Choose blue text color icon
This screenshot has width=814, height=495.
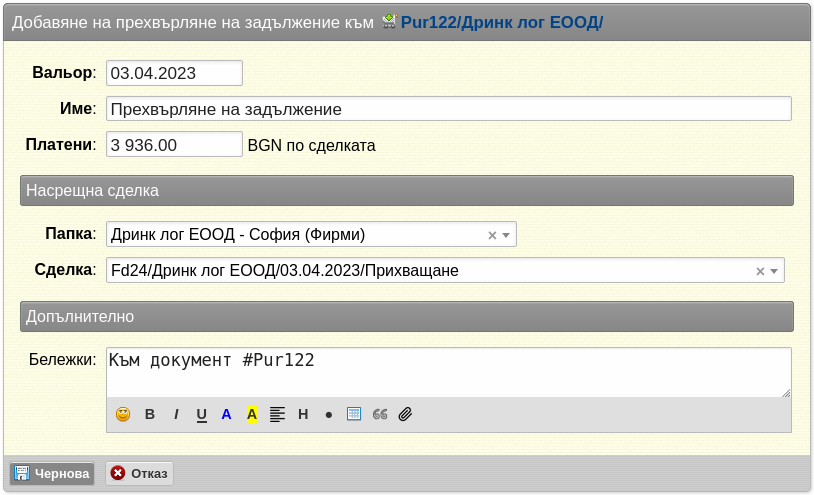[226, 414]
